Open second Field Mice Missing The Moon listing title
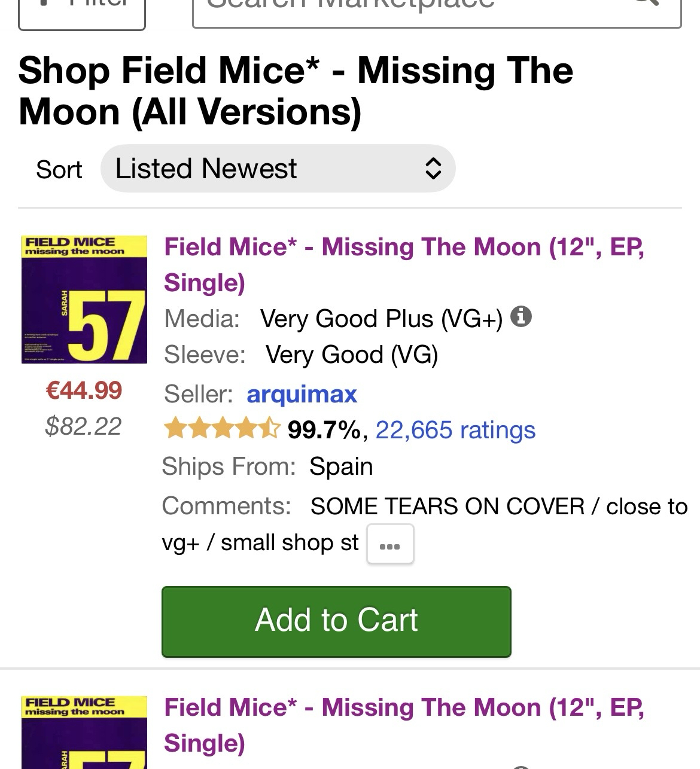Screen dimensions: 700x769 tap(404, 725)
